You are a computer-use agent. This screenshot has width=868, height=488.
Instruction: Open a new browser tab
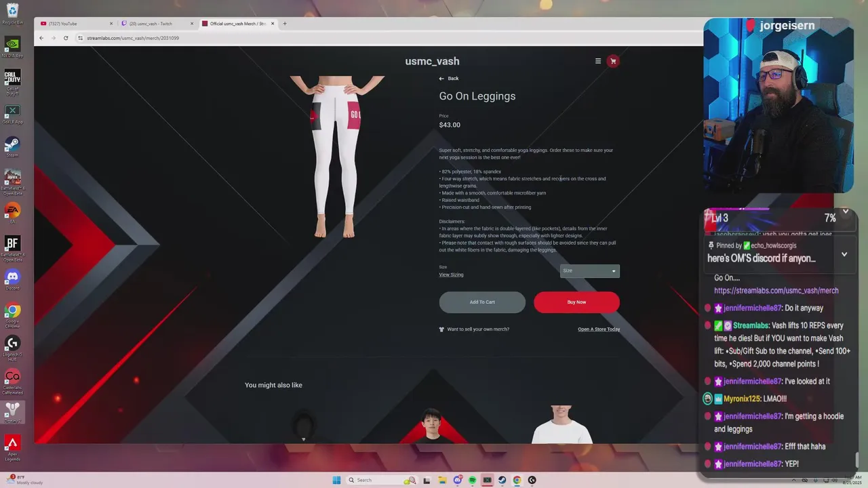(x=285, y=24)
